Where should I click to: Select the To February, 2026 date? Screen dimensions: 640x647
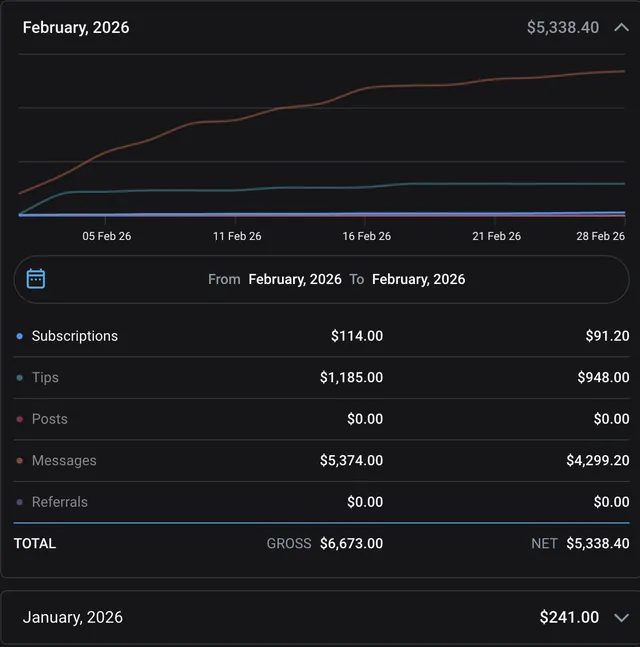click(418, 279)
